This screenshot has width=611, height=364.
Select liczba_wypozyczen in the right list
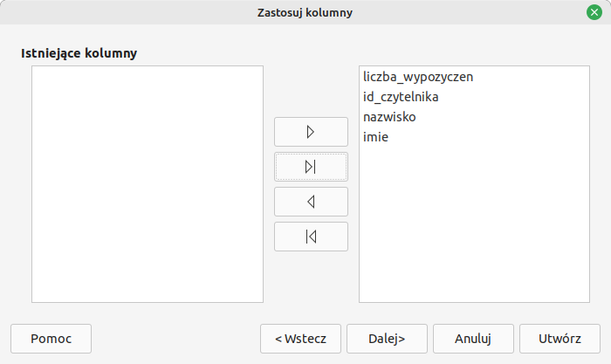(417, 77)
